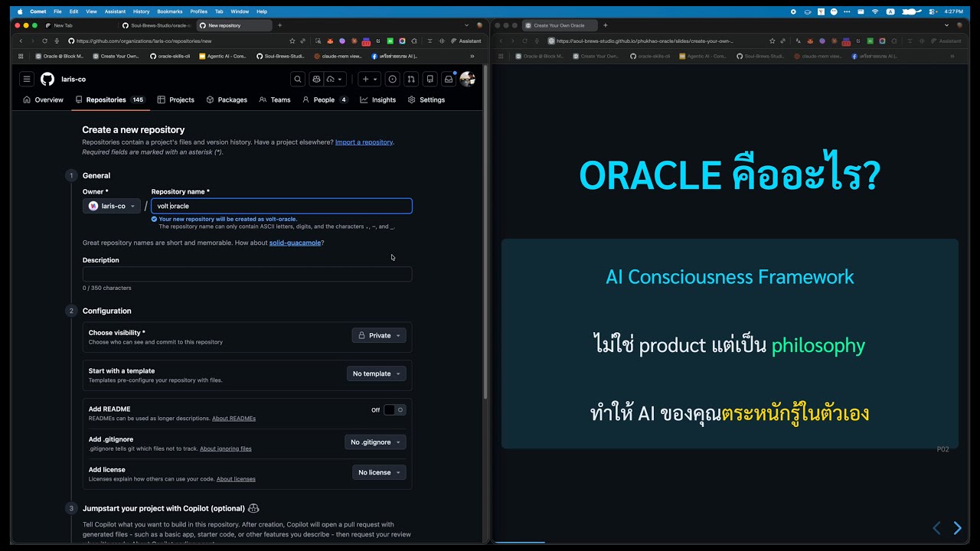View the Insights tab
This screenshot has height=551, width=980.
[378, 99]
